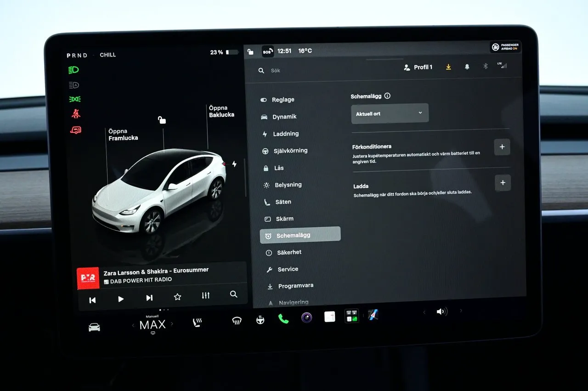The height and width of the screenshot is (391, 588).
Task: Open rear trunk via Öppna Baklucka
Action: (221, 111)
